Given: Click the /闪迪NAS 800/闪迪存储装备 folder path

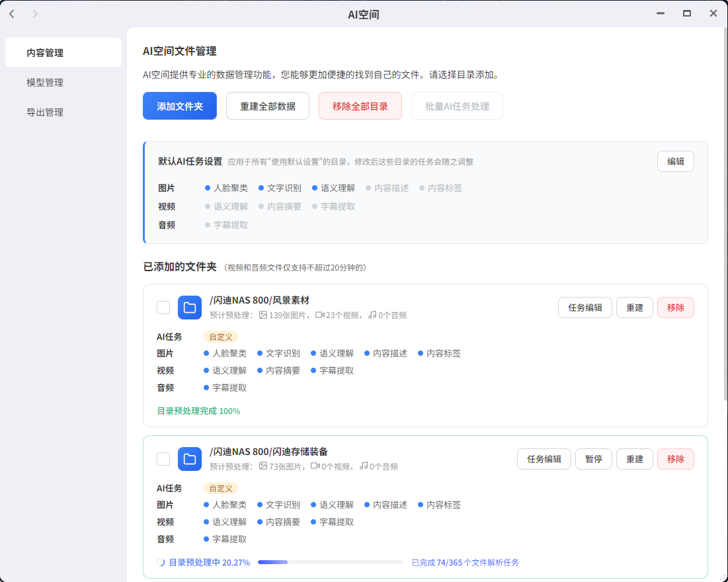Looking at the screenshot, I should click(269, 452).
